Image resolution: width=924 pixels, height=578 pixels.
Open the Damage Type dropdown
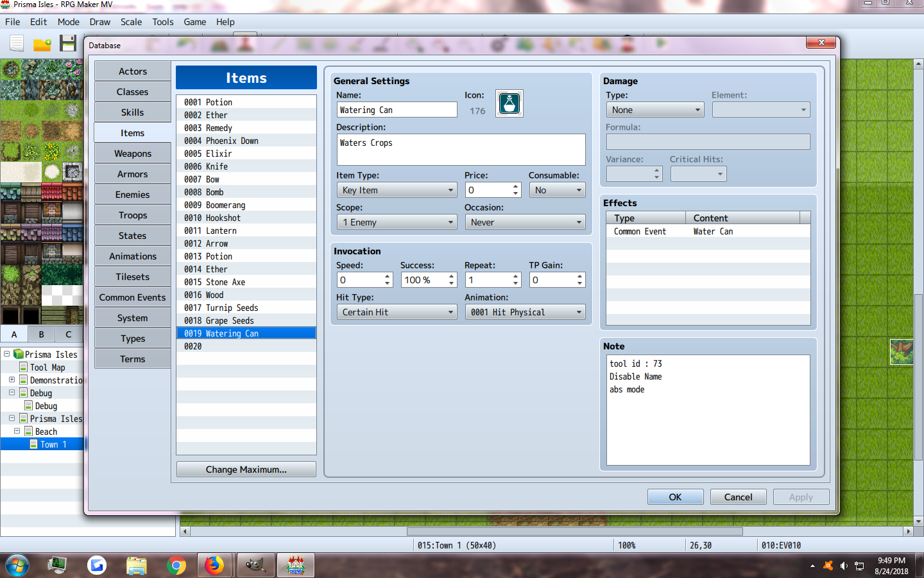pos(655,110)
